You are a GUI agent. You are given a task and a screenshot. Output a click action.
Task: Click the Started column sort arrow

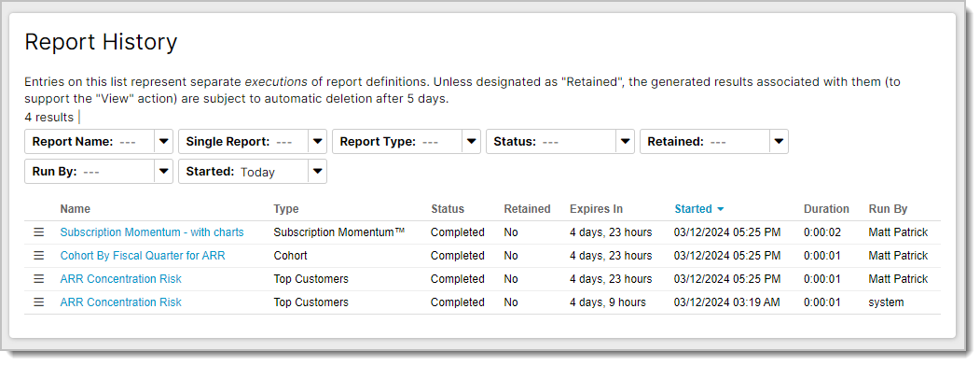[721, 209]
